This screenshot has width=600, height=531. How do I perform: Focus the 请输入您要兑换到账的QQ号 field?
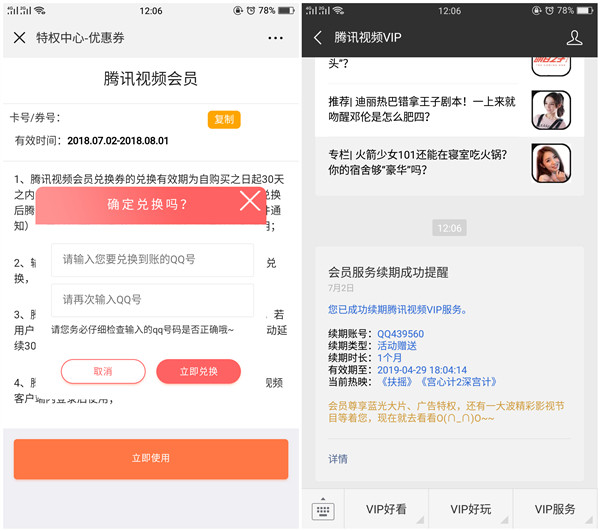point(152,260)
